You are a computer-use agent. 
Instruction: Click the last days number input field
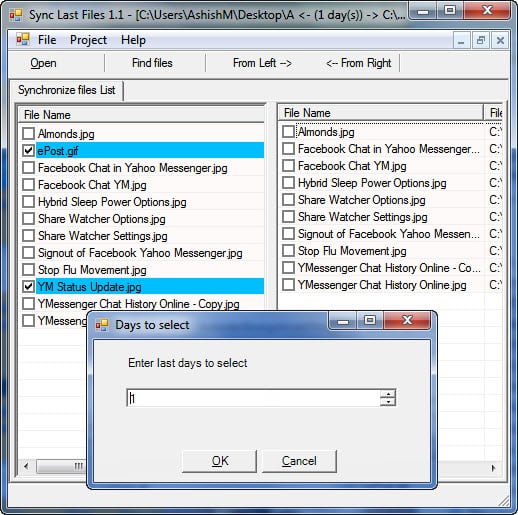(254, 398)
